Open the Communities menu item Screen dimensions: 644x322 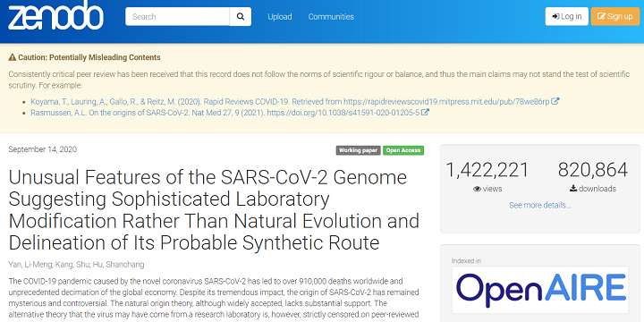click(x=331, y=17)
